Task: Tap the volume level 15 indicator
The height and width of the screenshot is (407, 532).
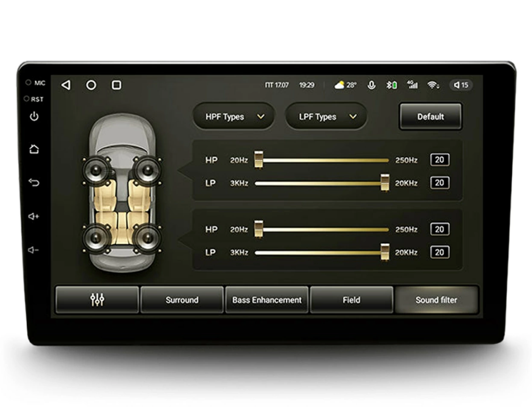Action: [461, 85]
